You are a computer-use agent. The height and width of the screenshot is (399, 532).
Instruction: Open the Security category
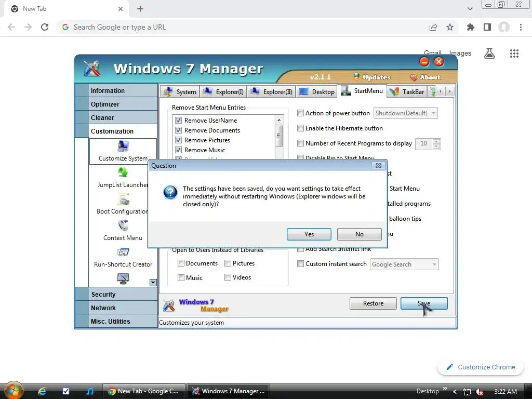coord(116,294)
